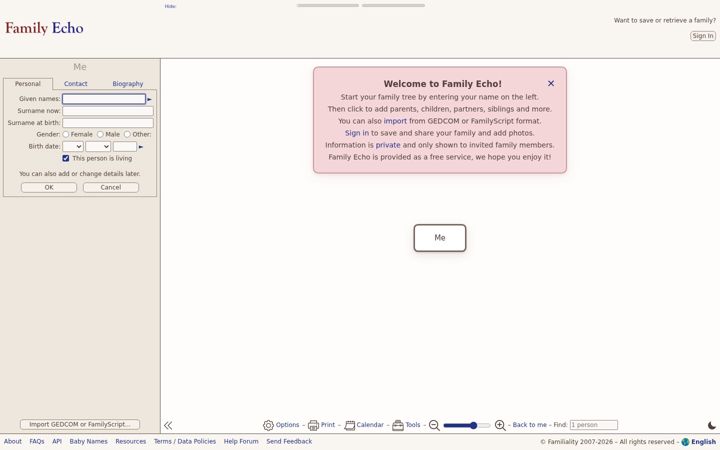The width and height of the screenshot is (720, 450).
Task: Focus the Surname now input
Action: pyautogui.click(x=108, y=111)
